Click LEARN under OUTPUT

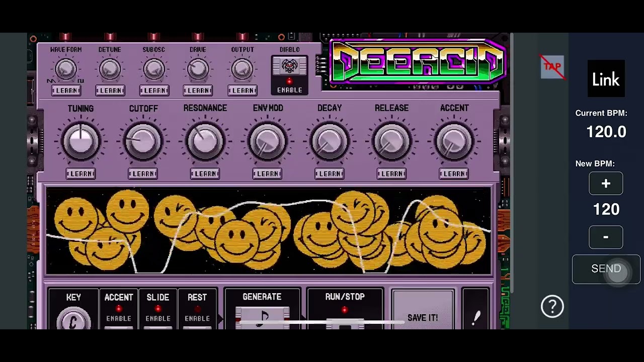[243, 90]
